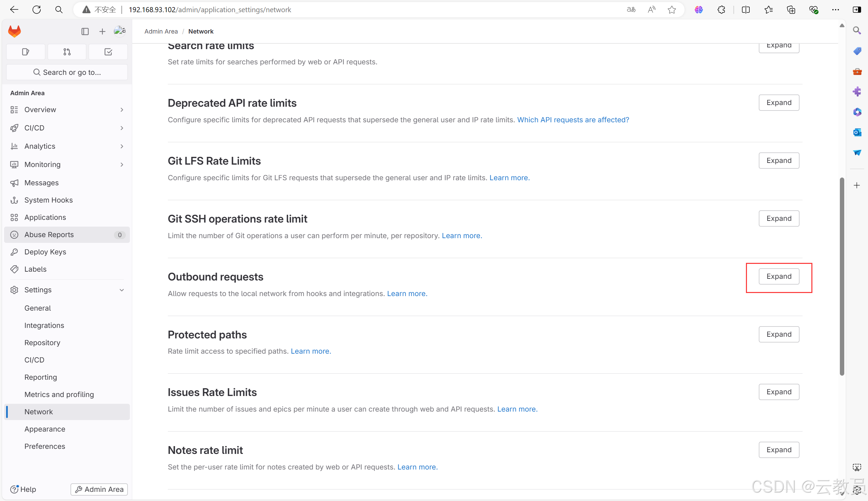This screenshot has width=868, height=501.
Task: Expand the Monitoring menu
Action: pos(67,165)
